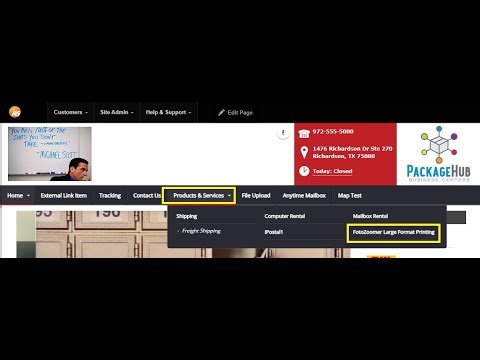The width and height of the screenshot is (480, 360).
Task: Go to Contact Us
Action: [147, 196]
